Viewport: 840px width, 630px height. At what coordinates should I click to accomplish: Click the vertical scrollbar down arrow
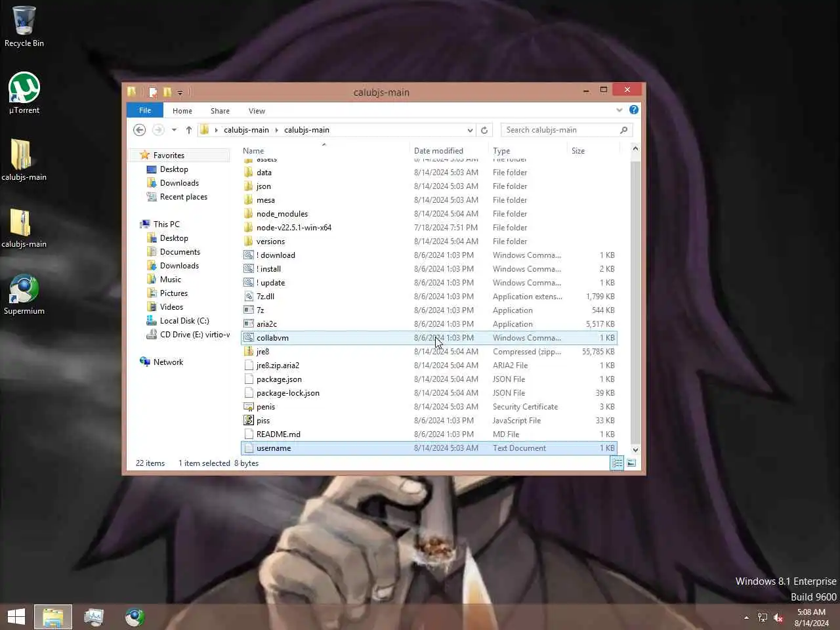(x=635, y=450)
